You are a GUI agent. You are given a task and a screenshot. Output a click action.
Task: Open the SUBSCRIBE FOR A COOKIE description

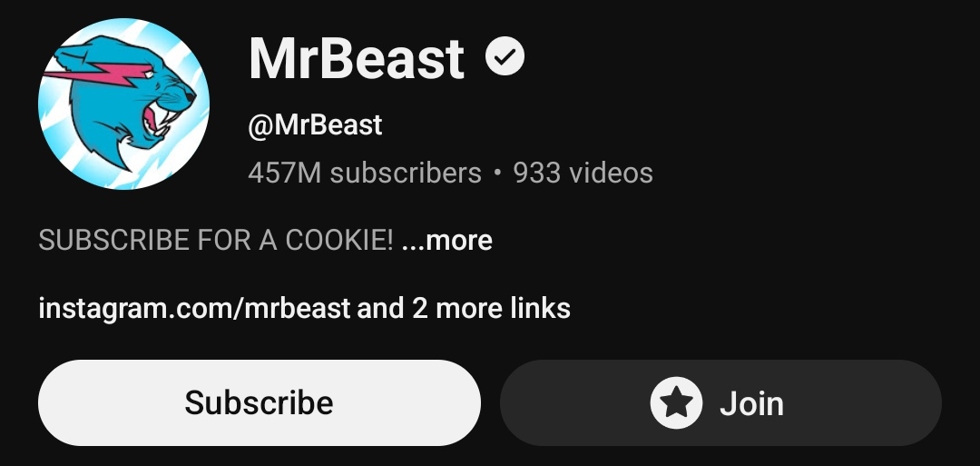click(x=216, y=240)
